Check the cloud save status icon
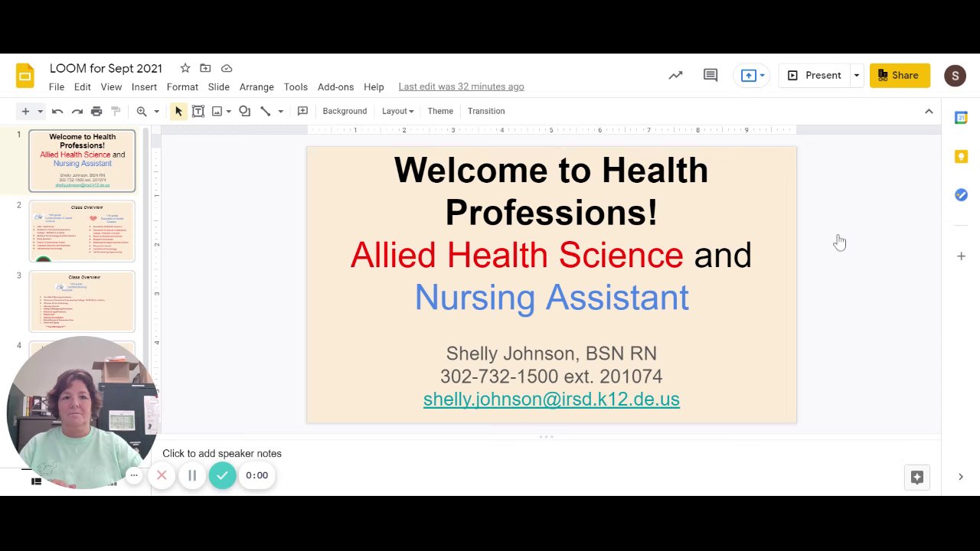The image size is (980, 551). pos(227,68)
